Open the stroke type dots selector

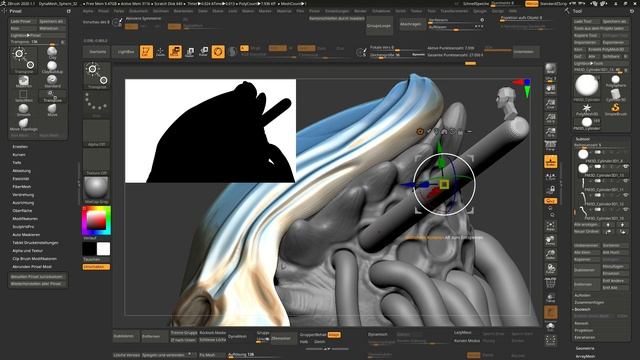97,104
